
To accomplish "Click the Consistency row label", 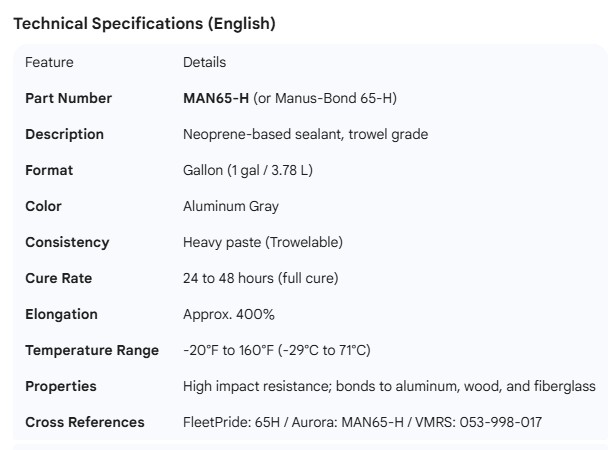I will click(x=67, y=242).
